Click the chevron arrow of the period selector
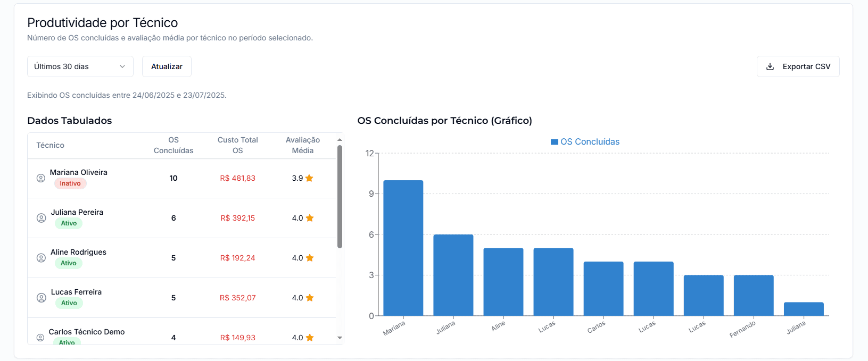 122,66
